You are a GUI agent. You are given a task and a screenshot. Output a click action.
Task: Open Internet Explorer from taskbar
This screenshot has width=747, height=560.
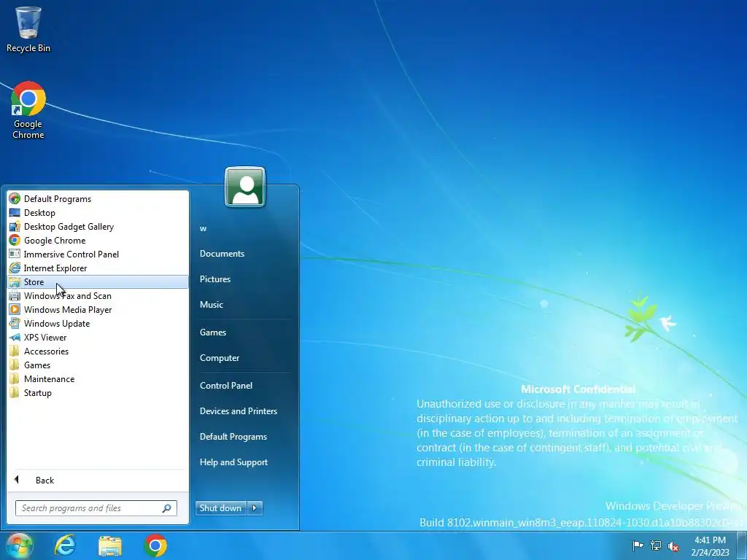65,545
